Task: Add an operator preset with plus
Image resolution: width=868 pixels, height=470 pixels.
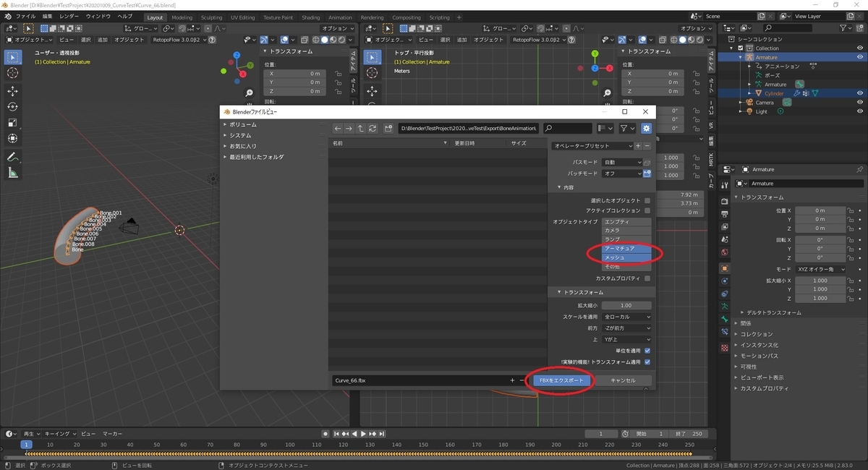Action: (638, 146)
